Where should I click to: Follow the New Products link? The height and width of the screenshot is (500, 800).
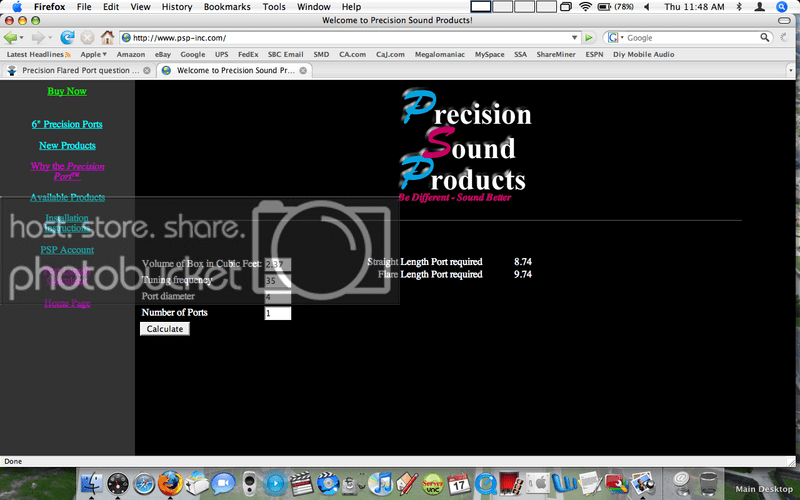[x=67, y=145]
